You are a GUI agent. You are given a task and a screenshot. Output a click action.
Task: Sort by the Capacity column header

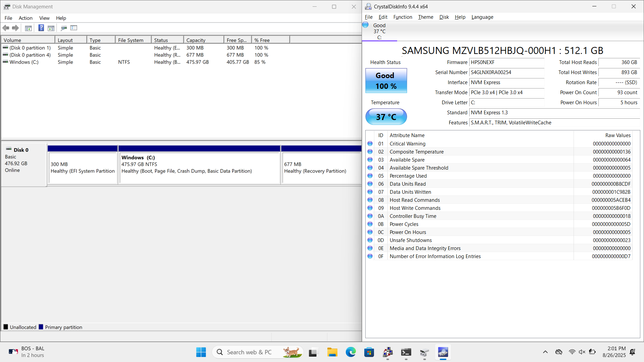(204, 40)
